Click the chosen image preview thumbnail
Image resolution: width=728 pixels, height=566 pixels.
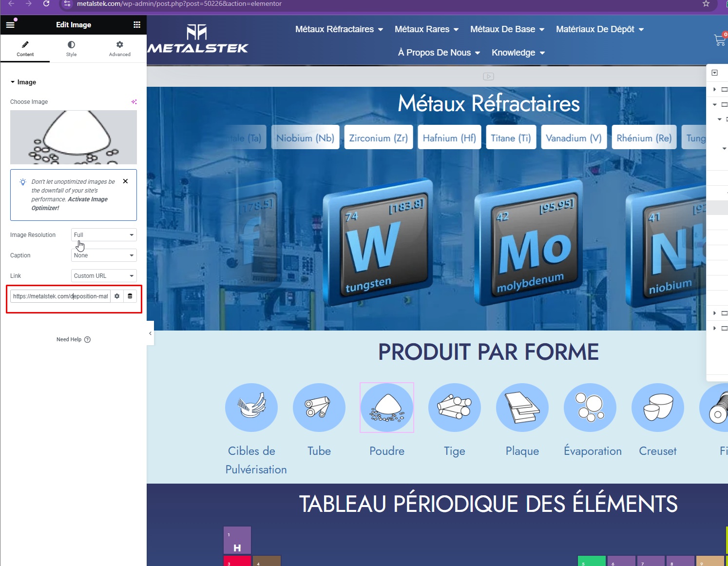(74, 137)
